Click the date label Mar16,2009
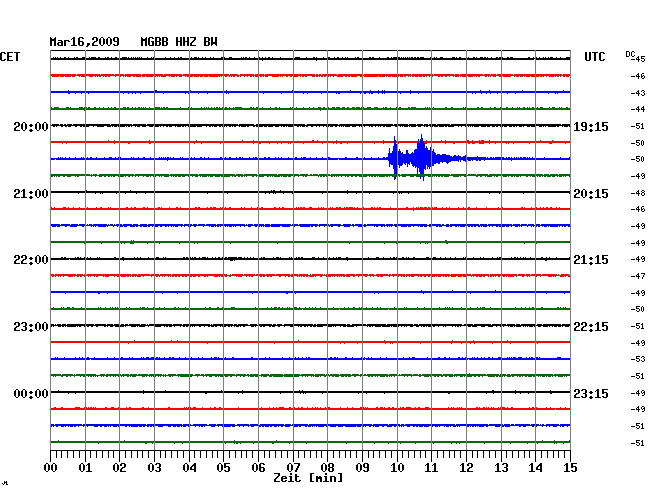Image resolution: width=650 pixels, height=494 pixels. (x=85, y=42)
